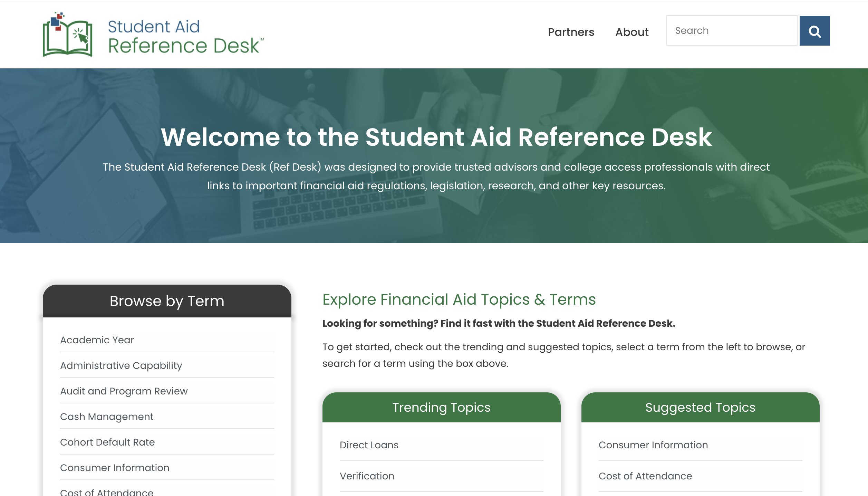Image resolution: width=868 pixels, height=496 pixels.
Task: Open Audit and Program Review term
Action: click(124, 391)
